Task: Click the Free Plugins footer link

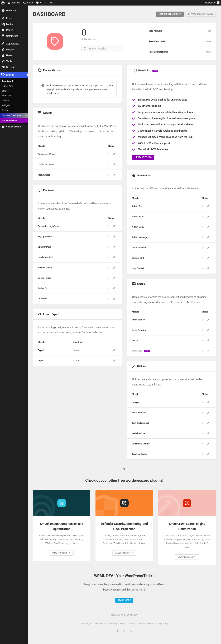Action: tap(86, 623)
